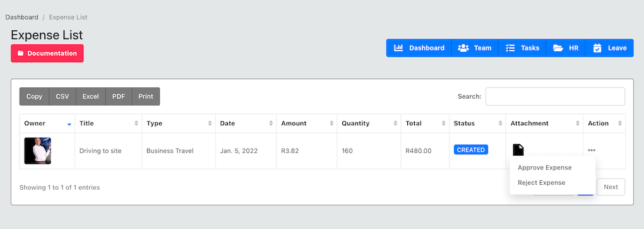This screenshot has width=644, height=229.
Task: Sort by Date column
Action: 246,123
